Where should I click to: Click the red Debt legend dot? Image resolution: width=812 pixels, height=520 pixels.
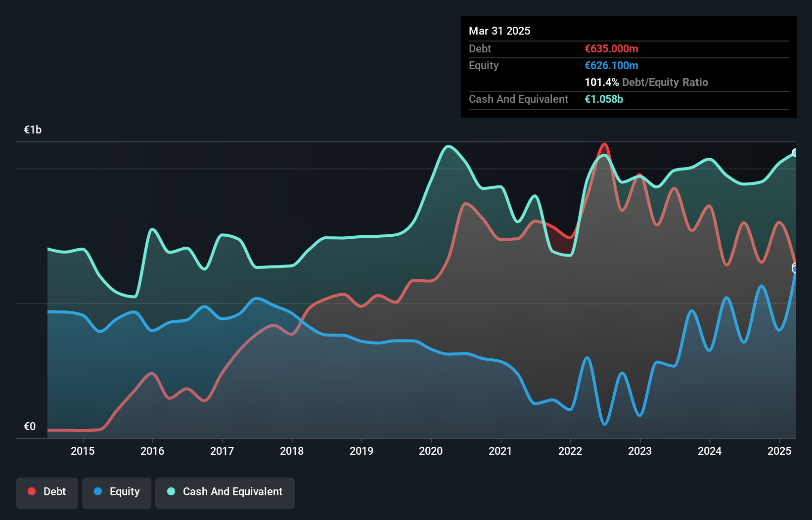point(32,491)
